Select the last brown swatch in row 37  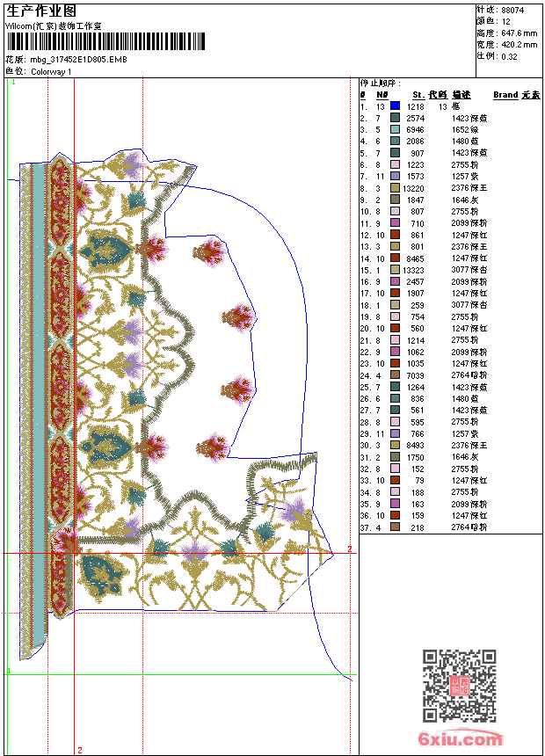(x=395, y=527)
